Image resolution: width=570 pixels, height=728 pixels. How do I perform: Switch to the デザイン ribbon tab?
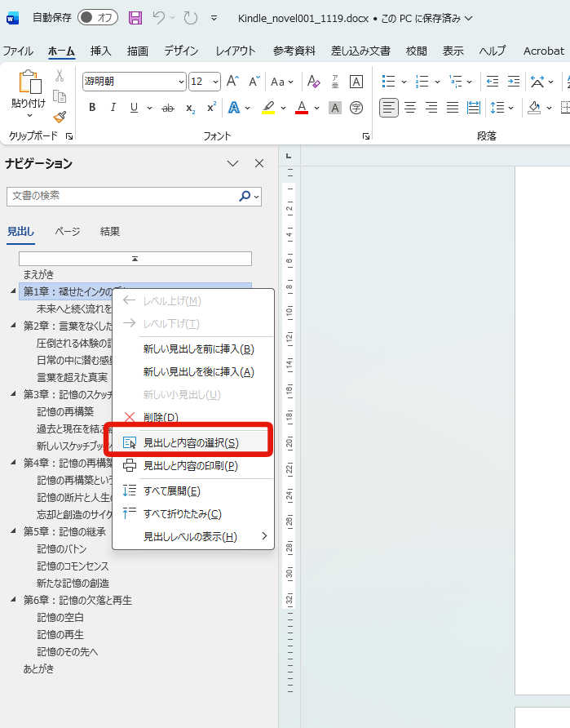pyautogui.click(x=181, y=51)
